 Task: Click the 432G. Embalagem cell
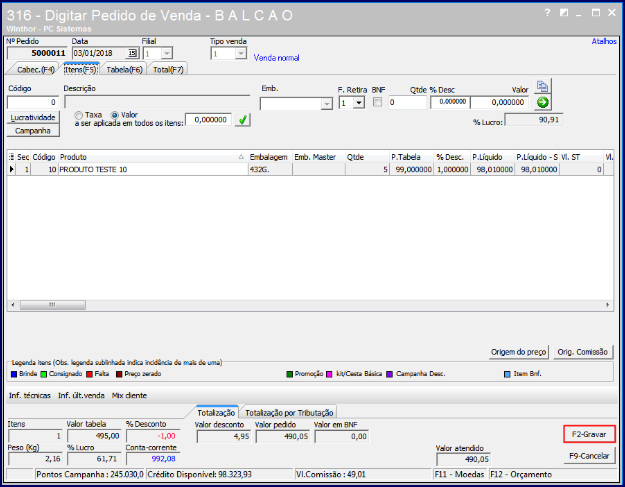tap(270, 169)
